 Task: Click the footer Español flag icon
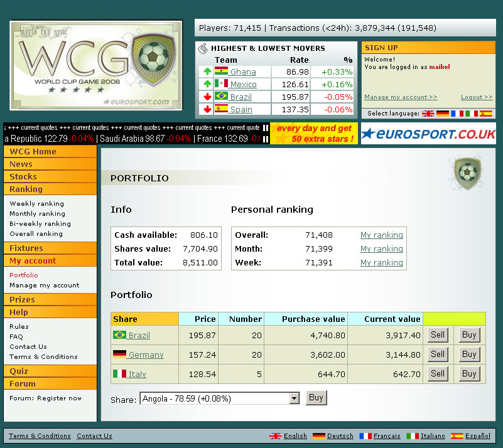(457, 436)
